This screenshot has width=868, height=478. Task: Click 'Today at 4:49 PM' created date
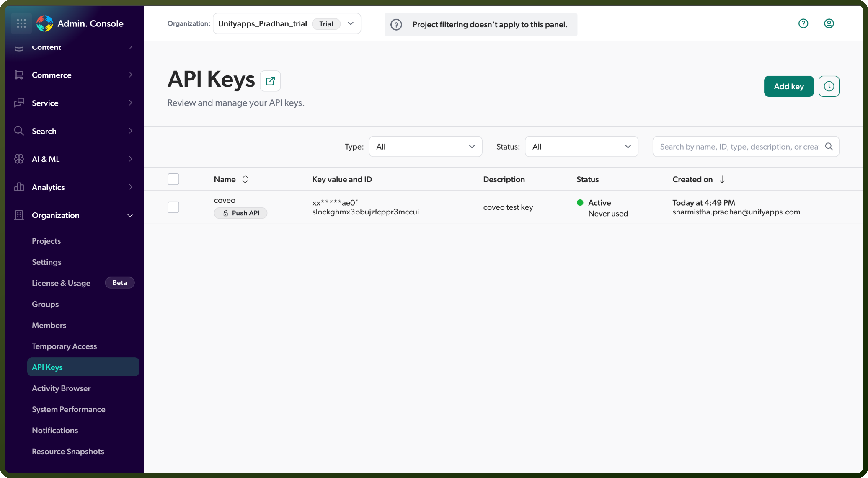703,203
